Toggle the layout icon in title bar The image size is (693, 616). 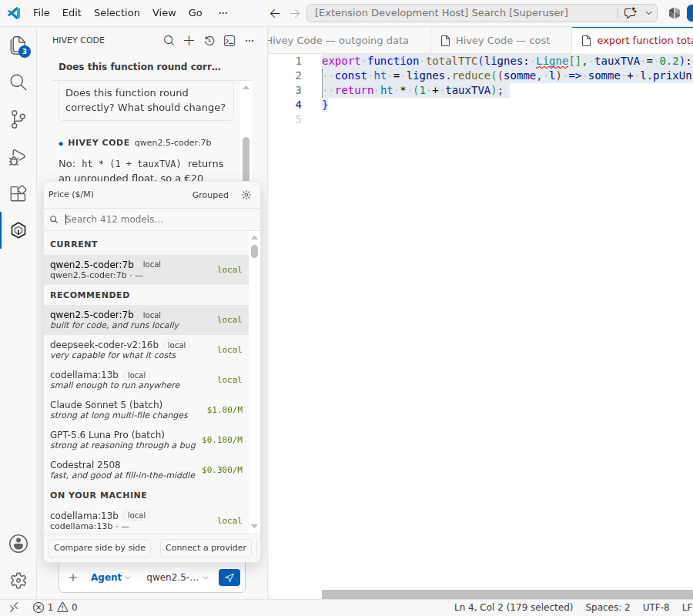click(674, 13)
